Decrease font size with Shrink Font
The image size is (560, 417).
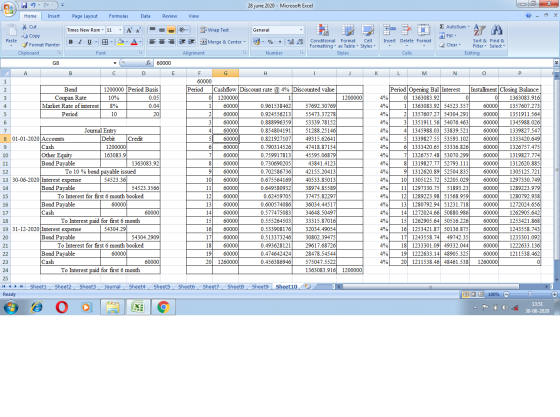click(x=138, y=30)
